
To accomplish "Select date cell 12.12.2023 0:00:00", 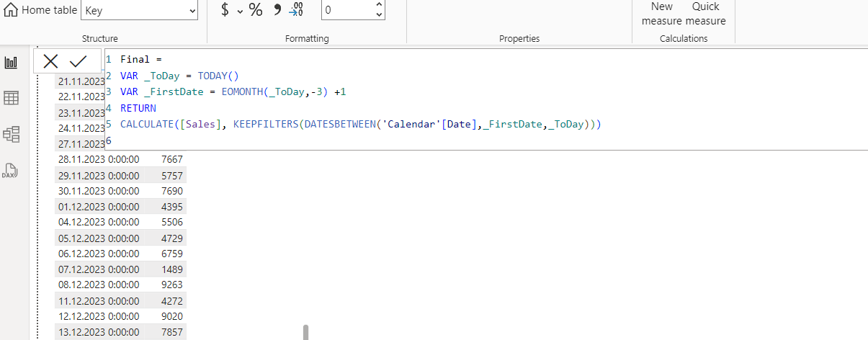I will point(99,316).
